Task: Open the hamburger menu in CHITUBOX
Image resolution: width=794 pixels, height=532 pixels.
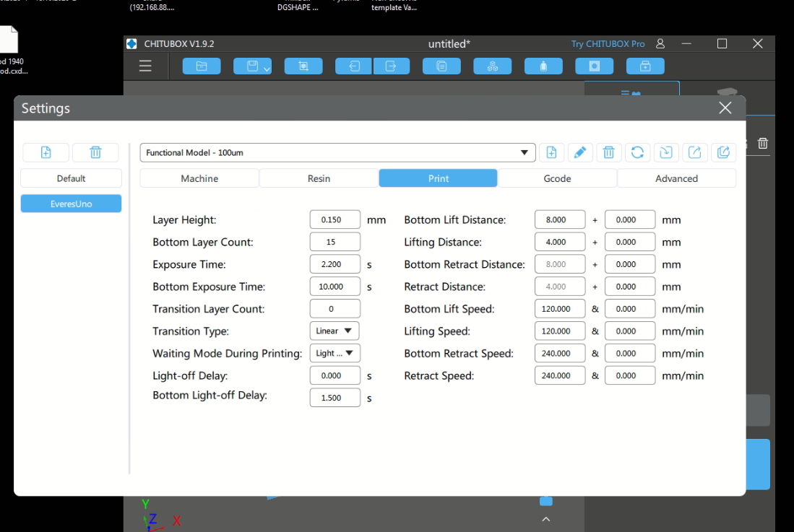Action: point(145,66)
